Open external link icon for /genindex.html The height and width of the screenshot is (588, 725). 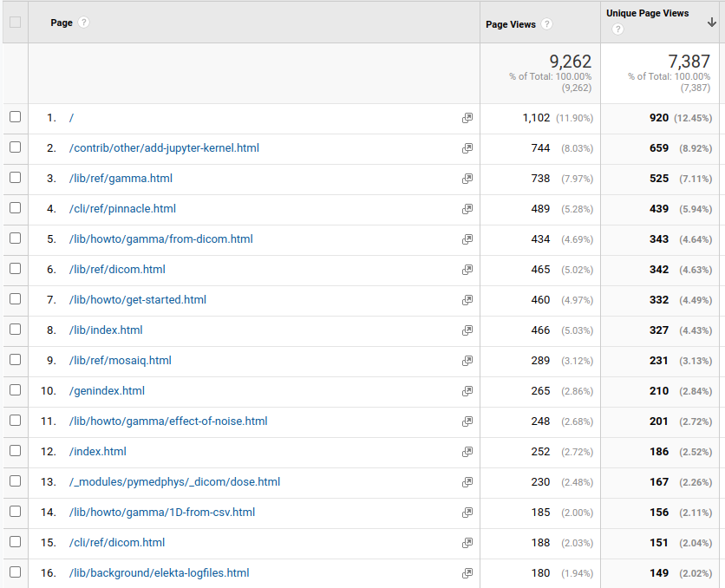(x=467, y=391)
